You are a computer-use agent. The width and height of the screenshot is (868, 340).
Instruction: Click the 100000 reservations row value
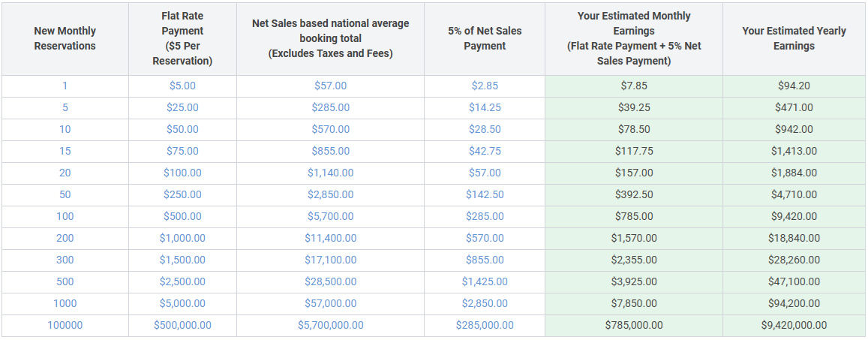tap(65, 325)
